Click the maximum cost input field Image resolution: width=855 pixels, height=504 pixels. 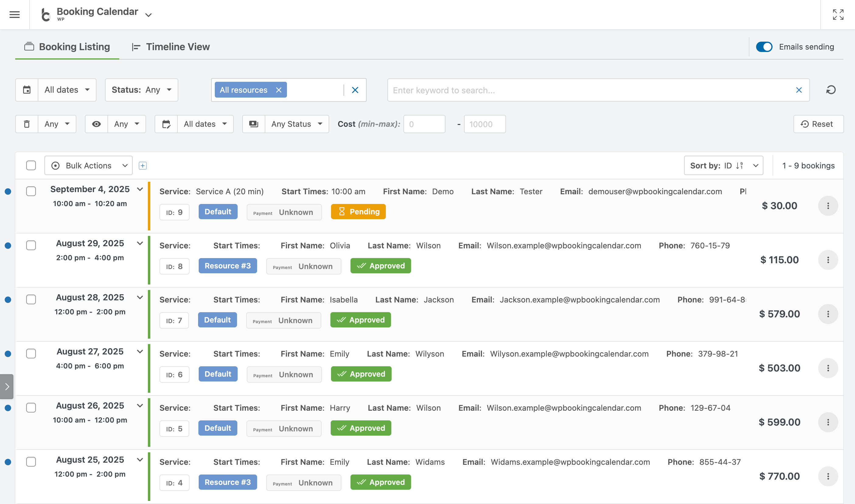point(485,124)
